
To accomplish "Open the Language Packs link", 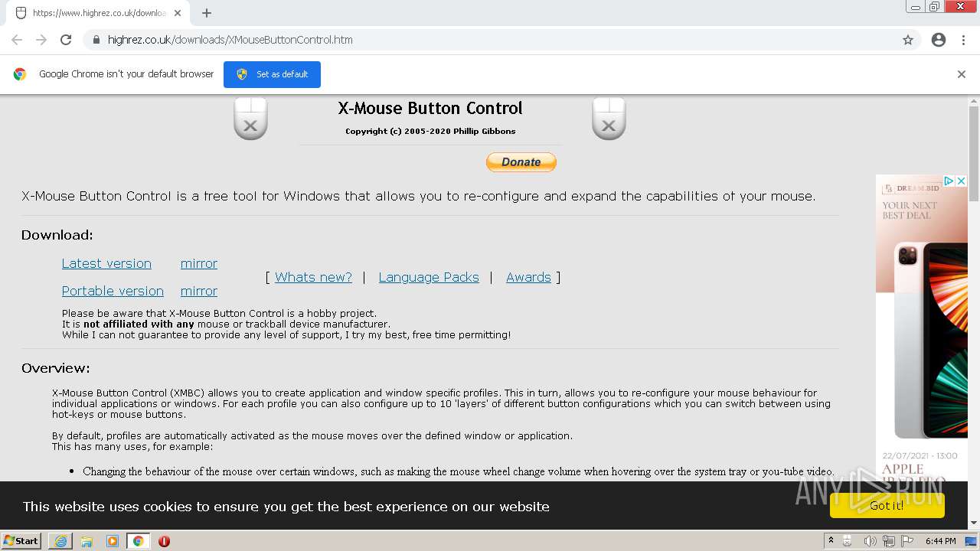I will (x=429, y=277).
